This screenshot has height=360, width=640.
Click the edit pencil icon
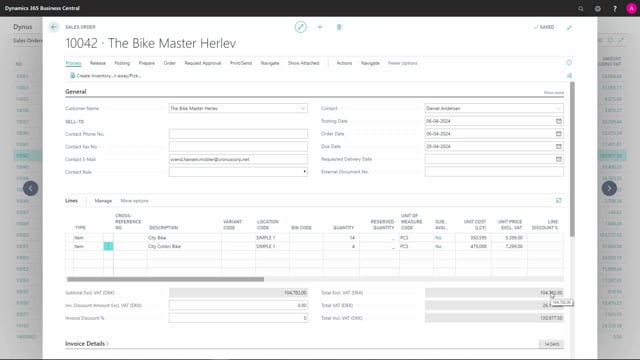300,27
